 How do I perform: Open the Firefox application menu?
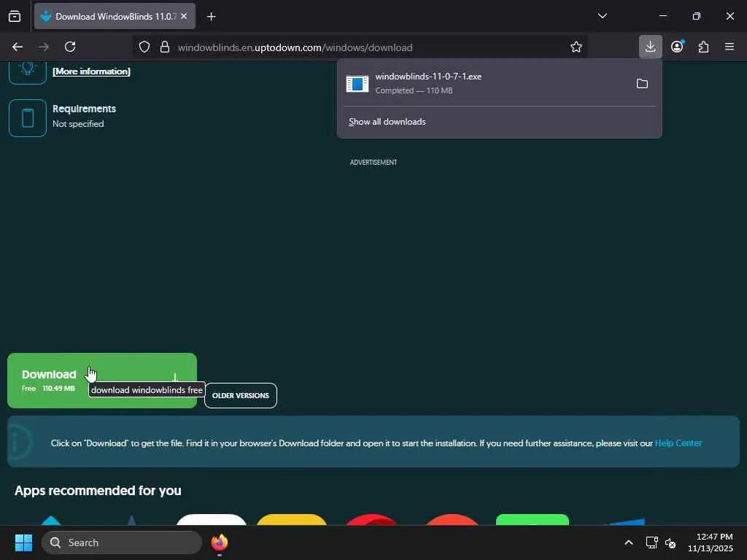pyautogui.click(x=729, y=47)
